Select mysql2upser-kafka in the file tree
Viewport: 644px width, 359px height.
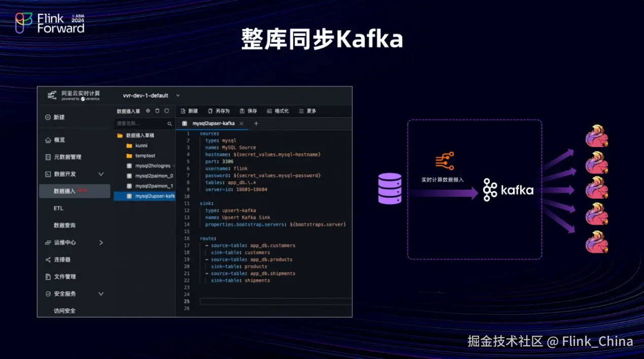(145, 196)
